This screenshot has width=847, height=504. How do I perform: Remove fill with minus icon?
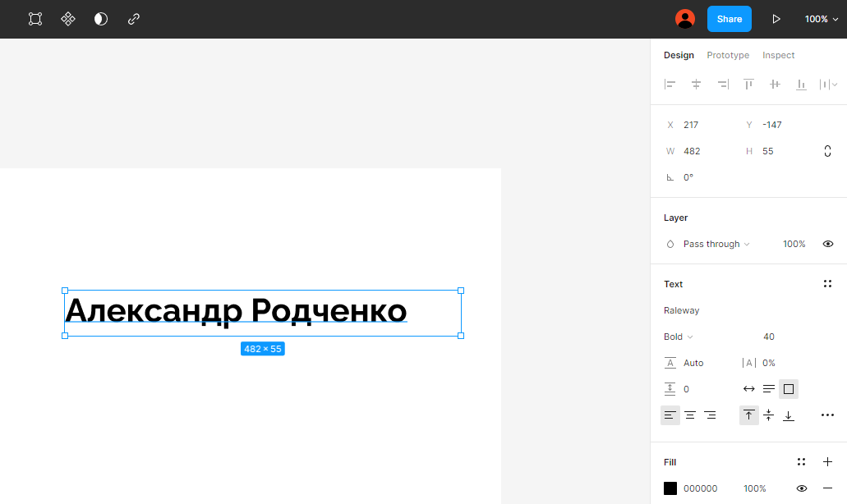tap(827, 488)
